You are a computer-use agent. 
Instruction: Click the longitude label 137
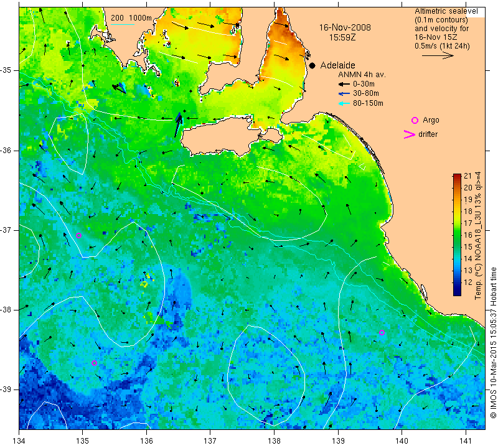pos(210,441)
